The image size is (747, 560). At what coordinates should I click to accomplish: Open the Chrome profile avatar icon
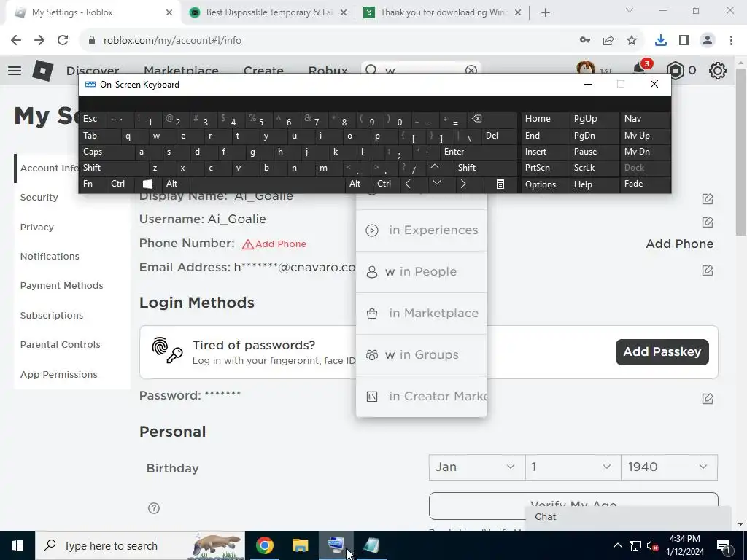click(708, 41)
